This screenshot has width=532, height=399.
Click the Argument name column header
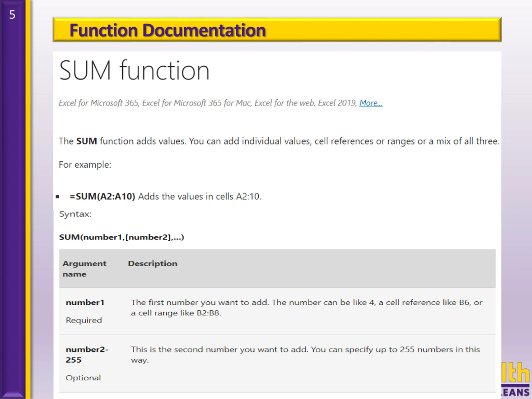point(84,269)
